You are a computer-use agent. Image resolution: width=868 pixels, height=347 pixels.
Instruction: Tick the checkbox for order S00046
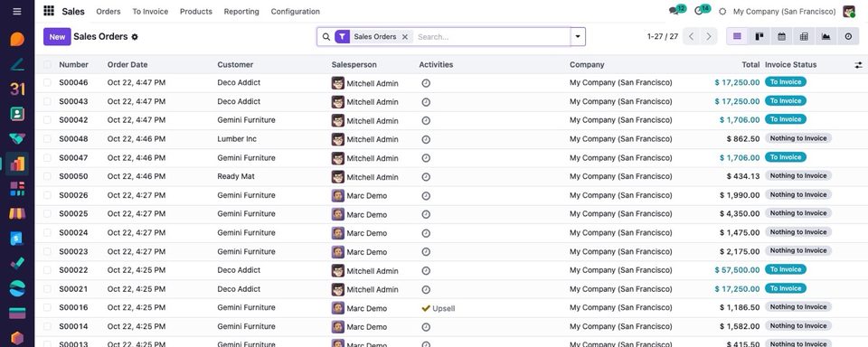(47, 82)
